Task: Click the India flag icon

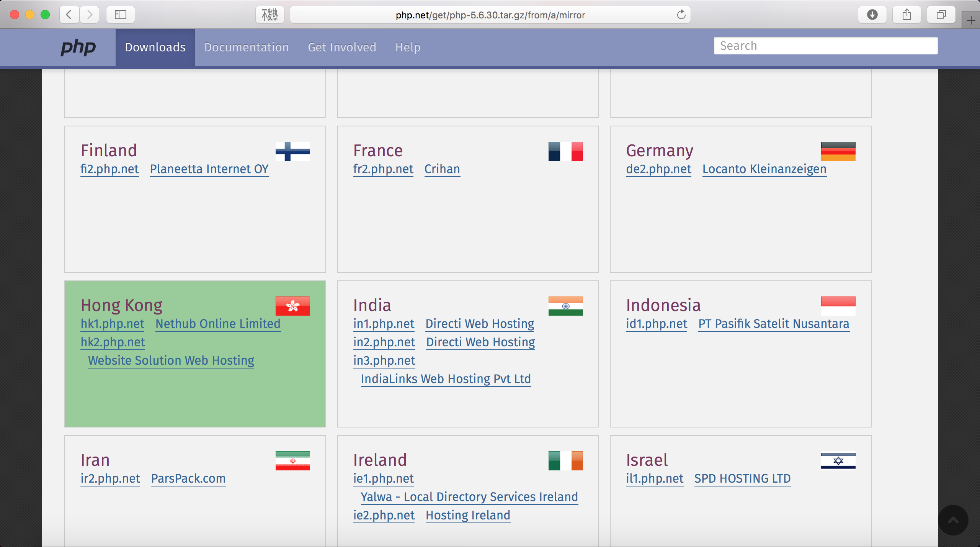Action: (565, 306)
